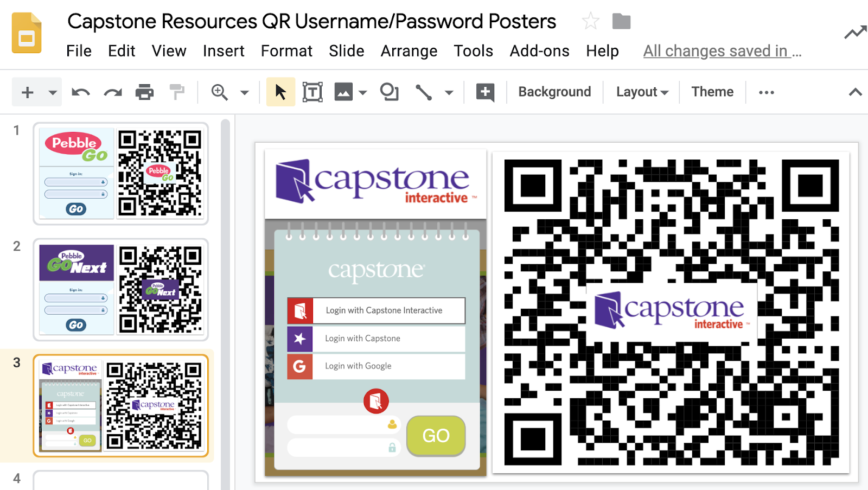Insert a text box

click(x=312, y=92)
